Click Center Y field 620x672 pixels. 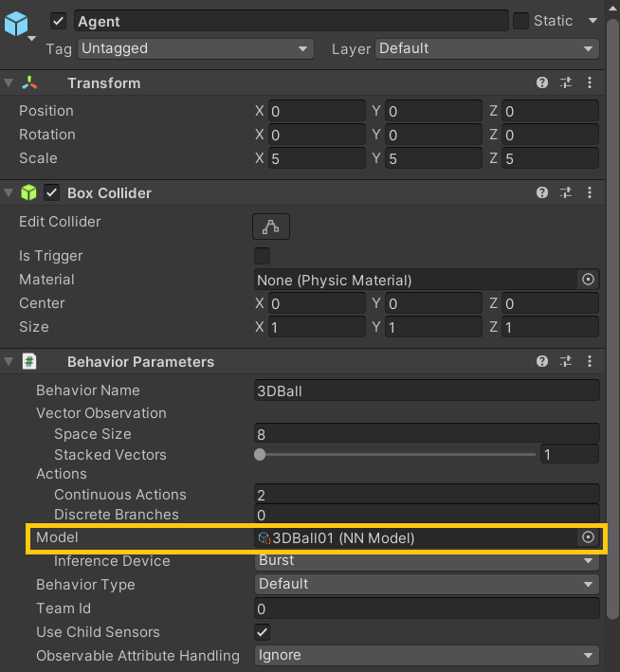pos(433,303)
